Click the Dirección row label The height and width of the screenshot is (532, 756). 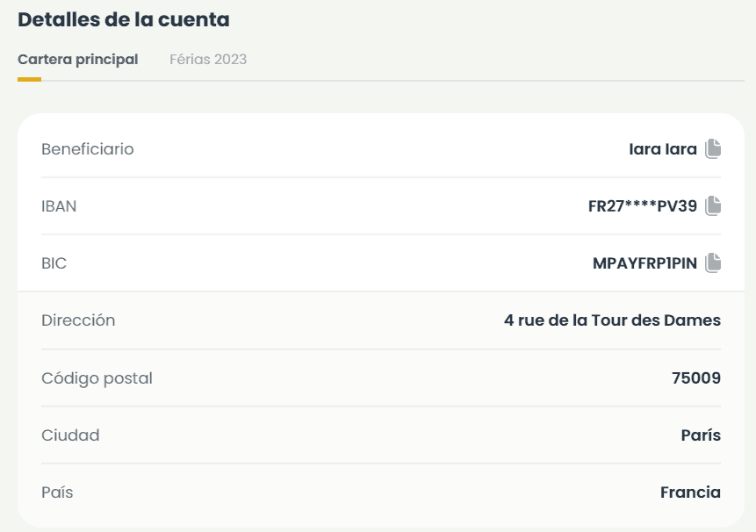tap(78, 320)
